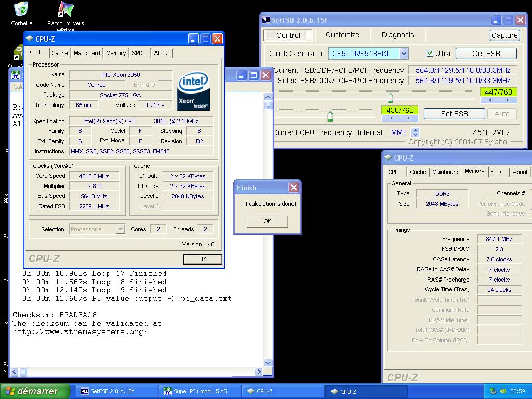Click the right arrow under 447/760 value
The width and height of the screenshot is (532, 399).
508,100
